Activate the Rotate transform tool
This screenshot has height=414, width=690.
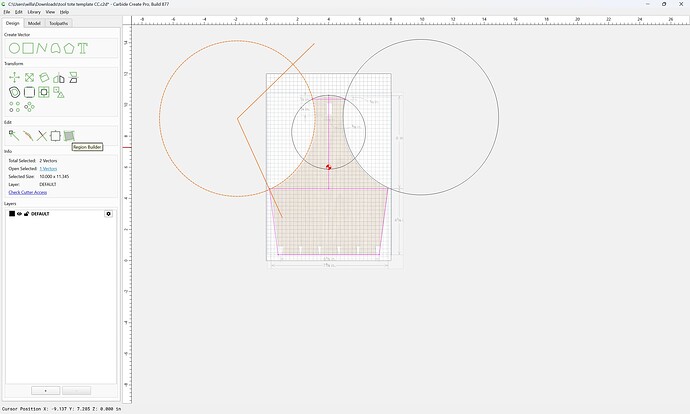coord(44,78)
